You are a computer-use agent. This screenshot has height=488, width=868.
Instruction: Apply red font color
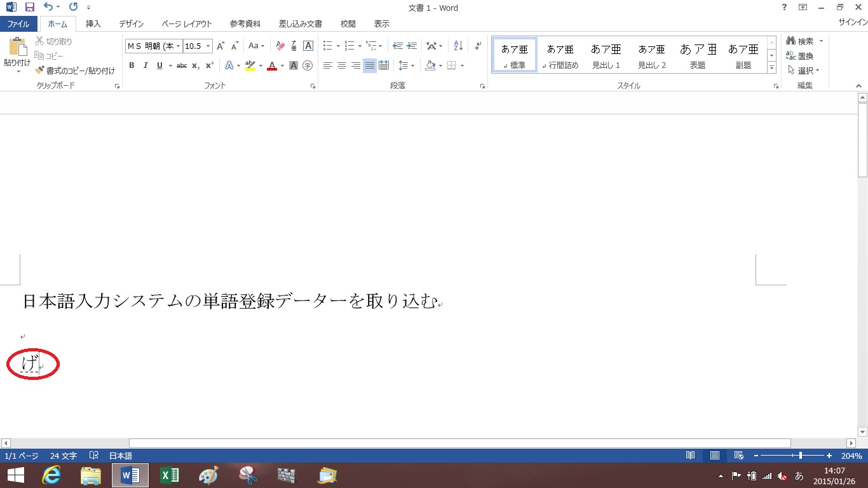(272, 65)
